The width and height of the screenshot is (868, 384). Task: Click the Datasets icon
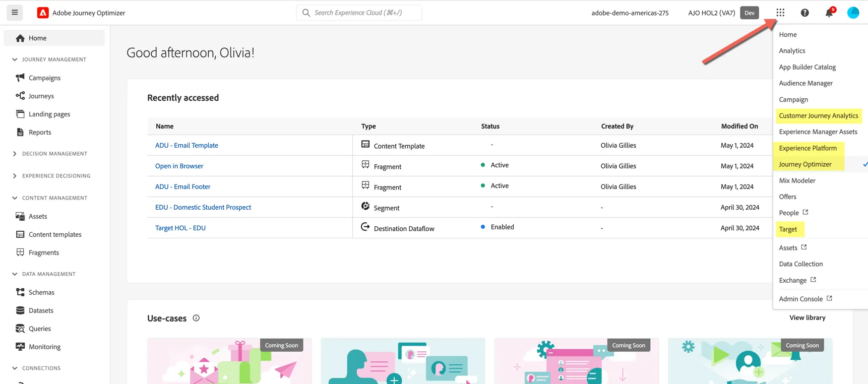pos(20,310)
